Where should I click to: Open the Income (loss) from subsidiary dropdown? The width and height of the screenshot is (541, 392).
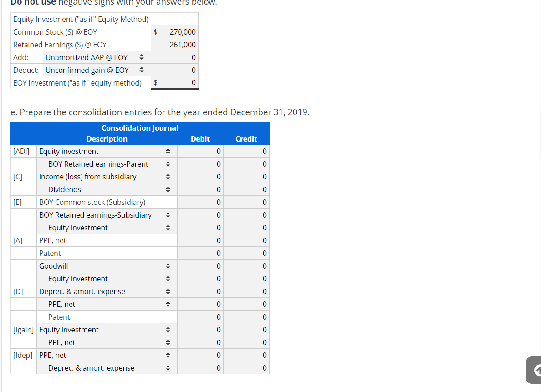click(x=107, y=177)
